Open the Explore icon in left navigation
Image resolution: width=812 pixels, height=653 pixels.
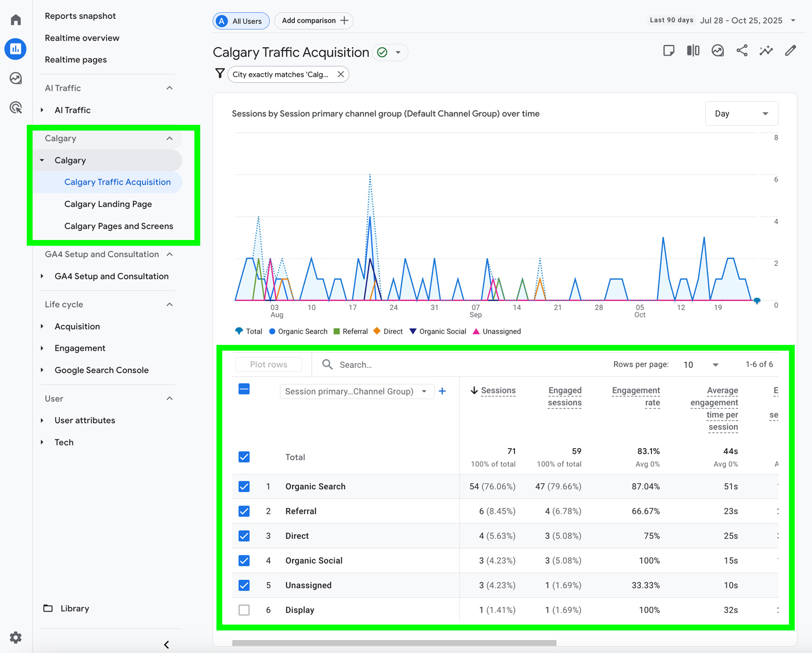pos(15,78)
